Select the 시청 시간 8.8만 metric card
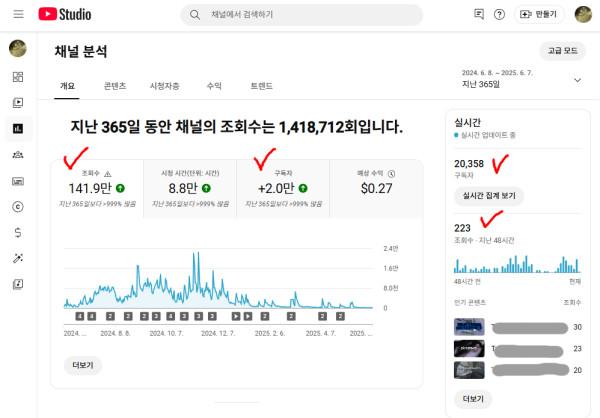This screenshot has height=418, width=600. tap(190, 189)
